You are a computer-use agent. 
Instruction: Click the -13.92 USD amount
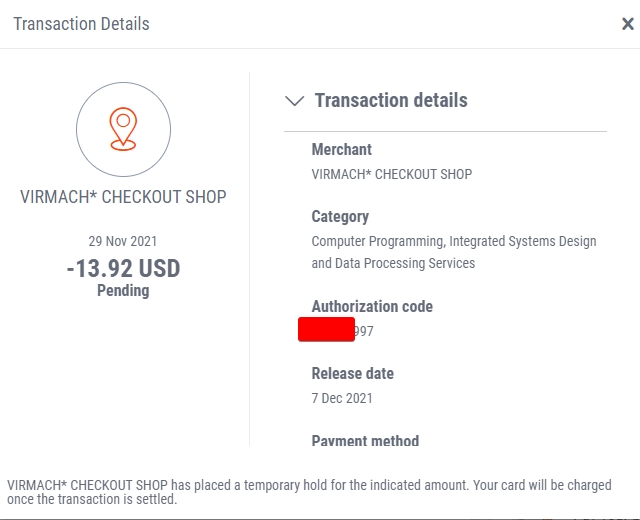coord(123,268)
